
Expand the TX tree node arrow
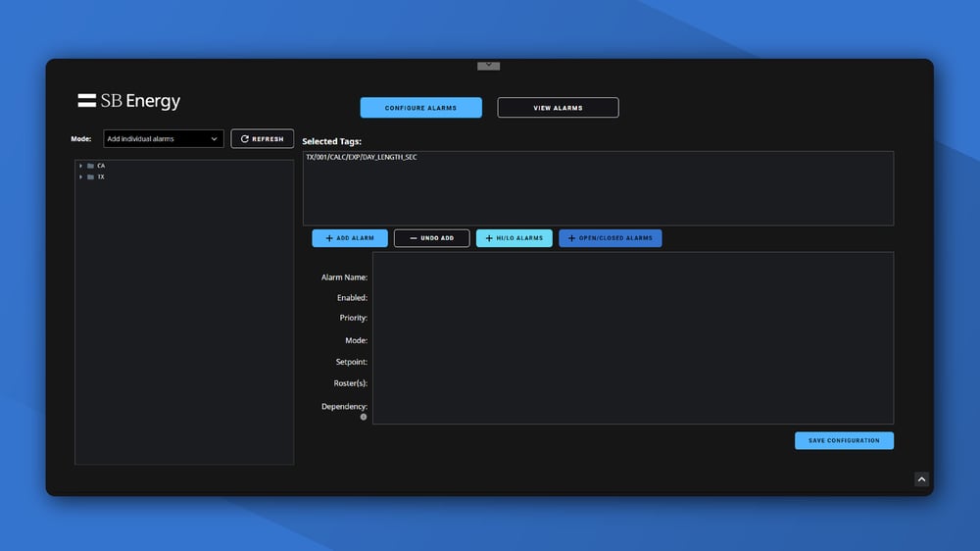[80, 177]
